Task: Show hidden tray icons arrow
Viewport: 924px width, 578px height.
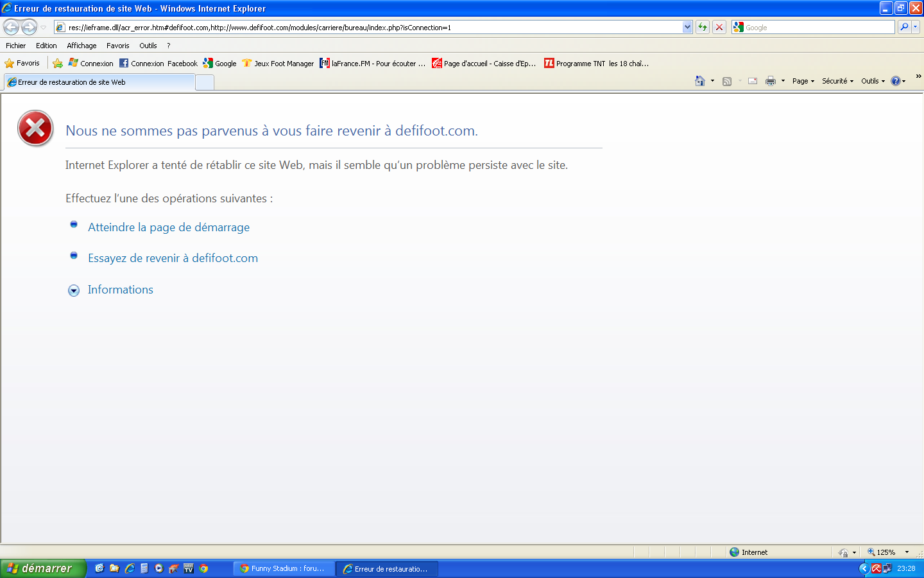Action: pyautogui.click(x=864, y=568)
